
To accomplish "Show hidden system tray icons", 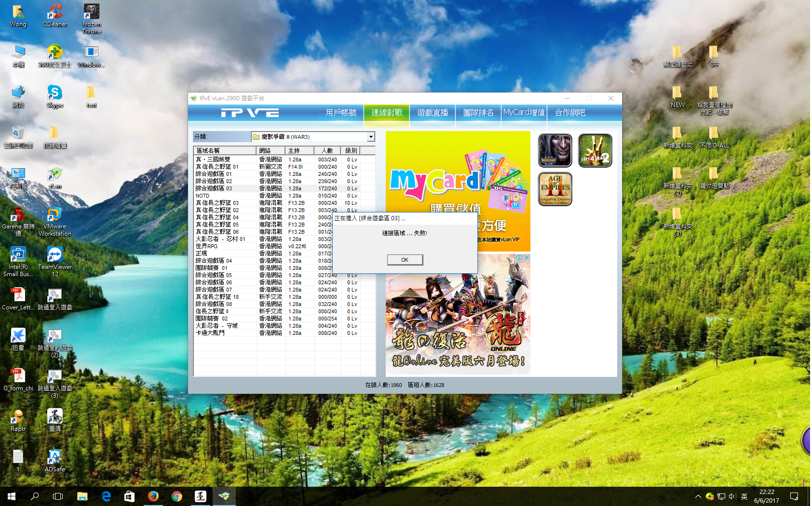I will (x=698, y=496).
